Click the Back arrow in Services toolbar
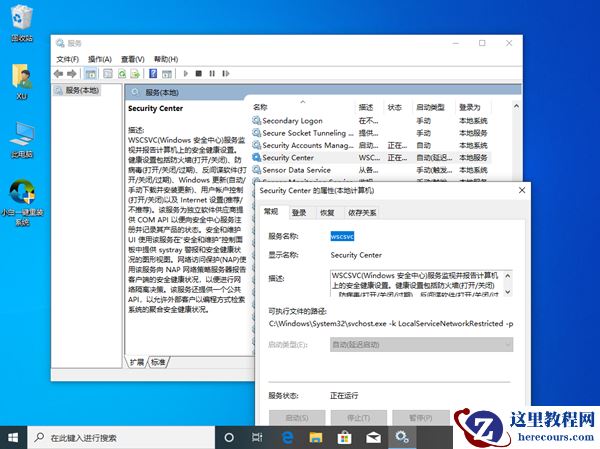 pos(58,73)
